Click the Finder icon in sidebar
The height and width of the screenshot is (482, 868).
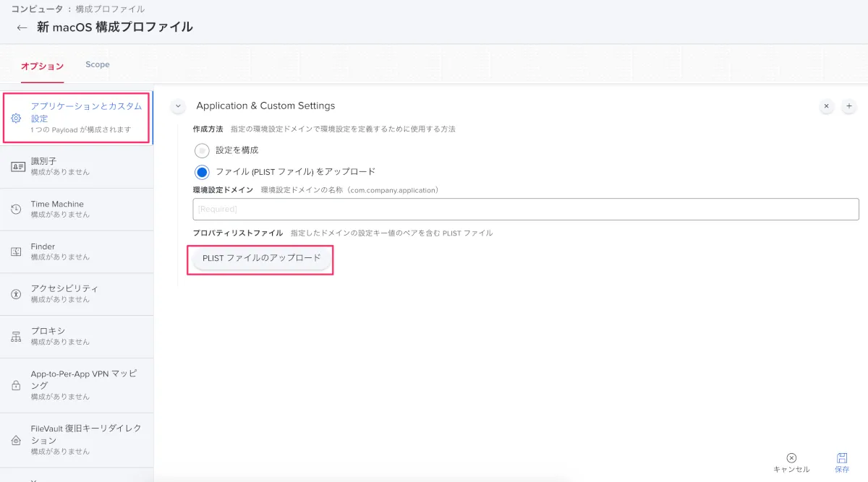(x=17, y=251)
